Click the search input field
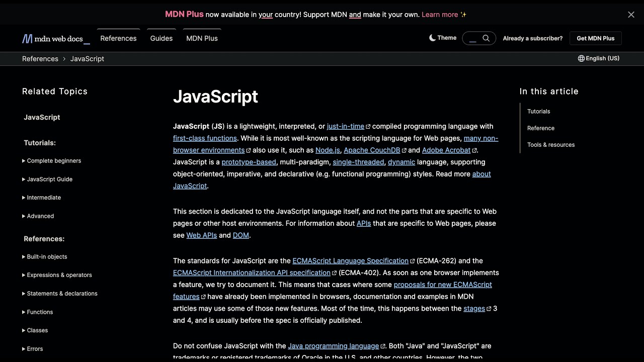The width and height of the screenshot is (644, 362). pos(472,38)
